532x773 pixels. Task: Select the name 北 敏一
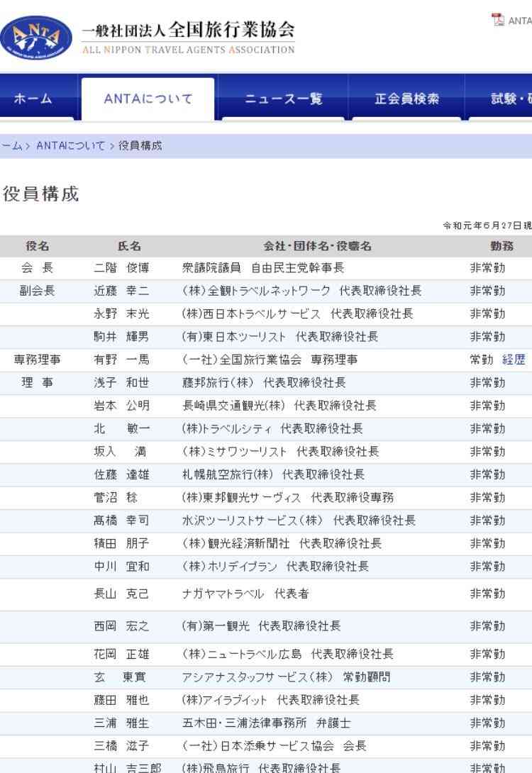tap(121, 429)
